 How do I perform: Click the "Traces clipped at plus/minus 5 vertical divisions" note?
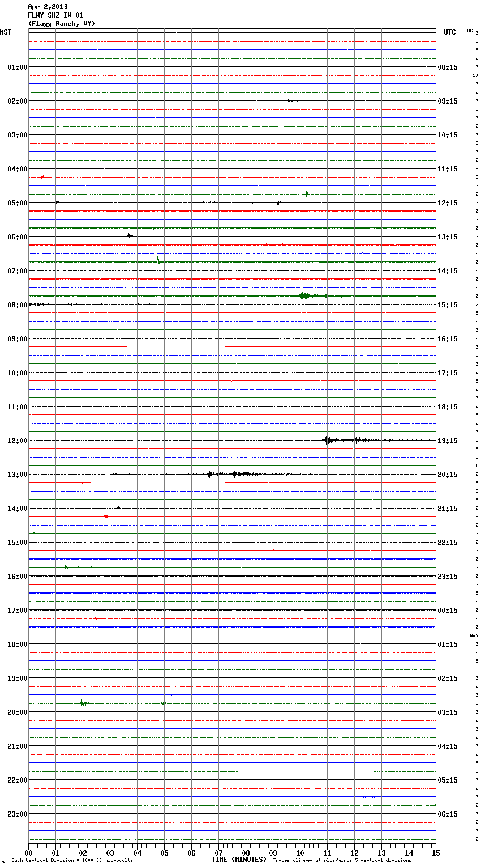342,861
